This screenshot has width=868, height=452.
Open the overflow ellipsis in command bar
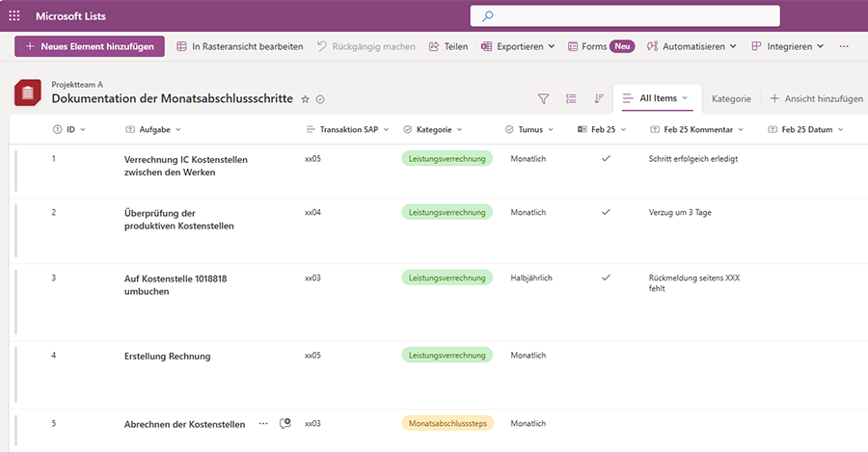click(844, 46)
